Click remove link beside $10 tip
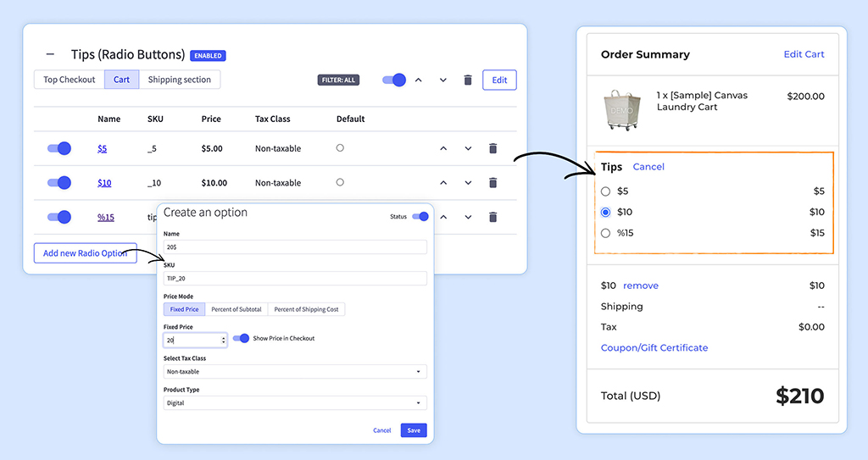The image size is (868, 460). (x=641, y=285)
